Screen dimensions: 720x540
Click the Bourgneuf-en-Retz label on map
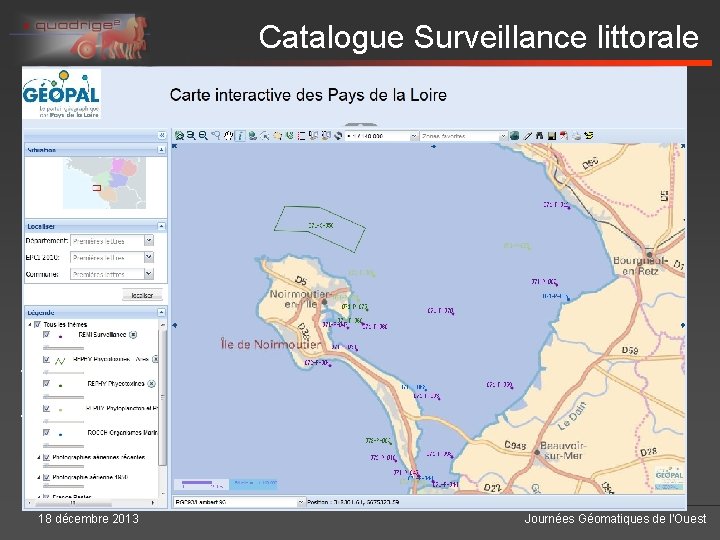coord(641,265)
